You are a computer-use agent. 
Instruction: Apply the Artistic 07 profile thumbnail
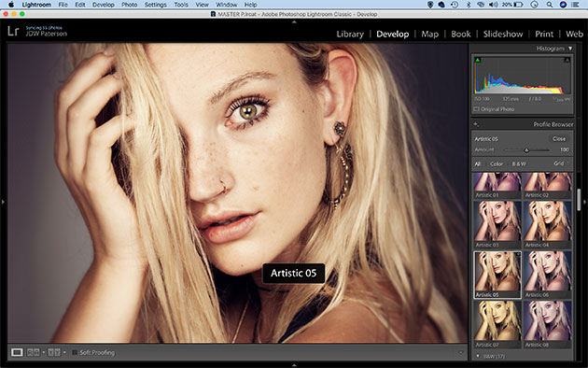[497, 324]
